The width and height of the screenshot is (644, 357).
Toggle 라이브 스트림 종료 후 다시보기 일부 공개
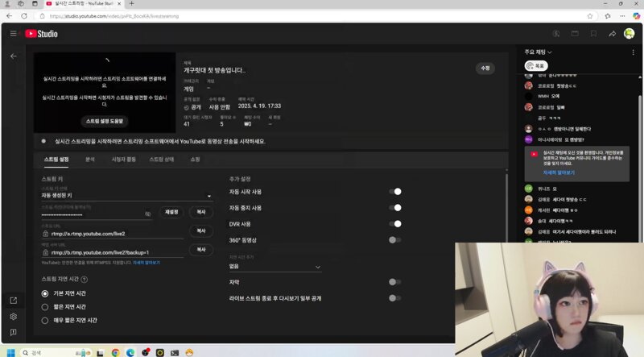coord(394,298)
